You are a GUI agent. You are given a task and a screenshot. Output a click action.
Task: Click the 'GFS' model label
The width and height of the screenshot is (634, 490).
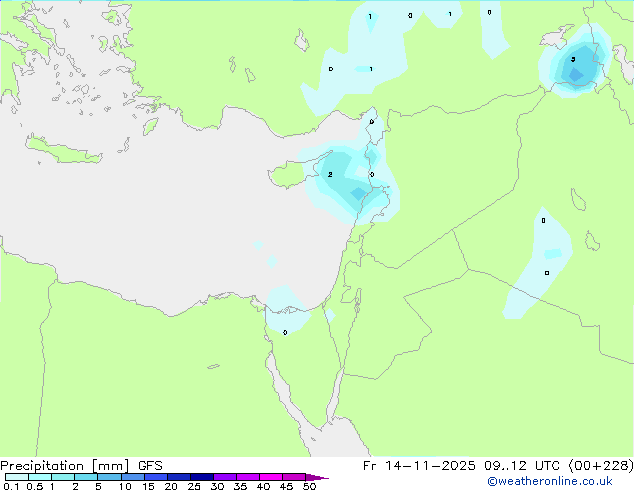point(150,466)
